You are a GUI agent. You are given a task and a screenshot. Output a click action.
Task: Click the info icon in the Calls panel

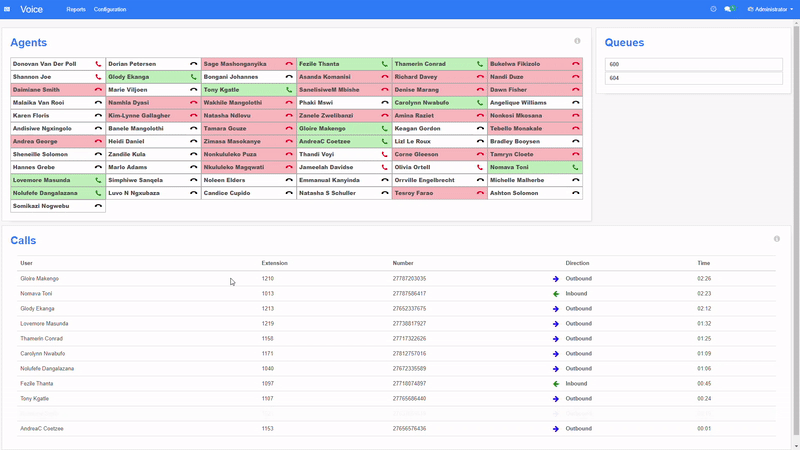pyautogui.click(x=777, y=239)
